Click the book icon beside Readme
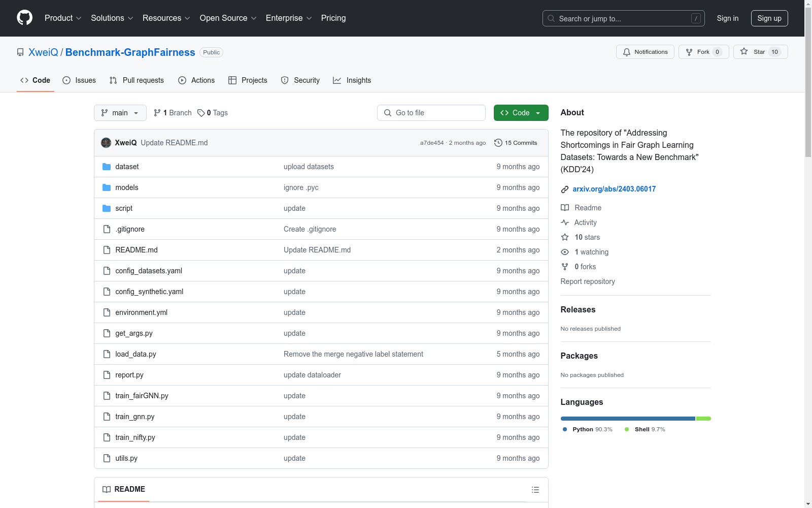812x508 pixels. coord(565,208)
